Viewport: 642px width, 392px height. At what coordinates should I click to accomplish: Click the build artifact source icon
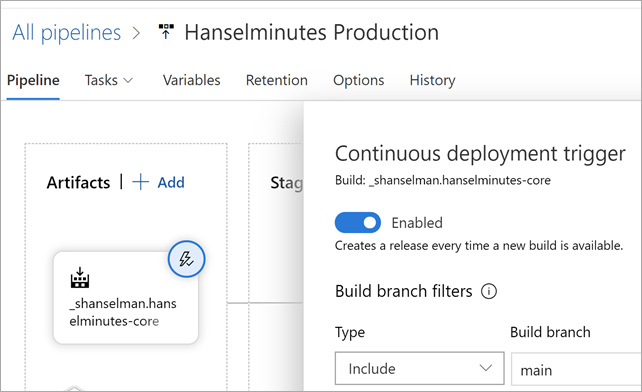tap(80, 277)
